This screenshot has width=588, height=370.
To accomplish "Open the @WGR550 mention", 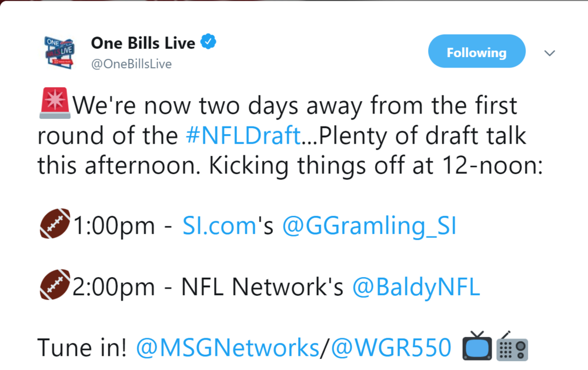I will 391,348.
